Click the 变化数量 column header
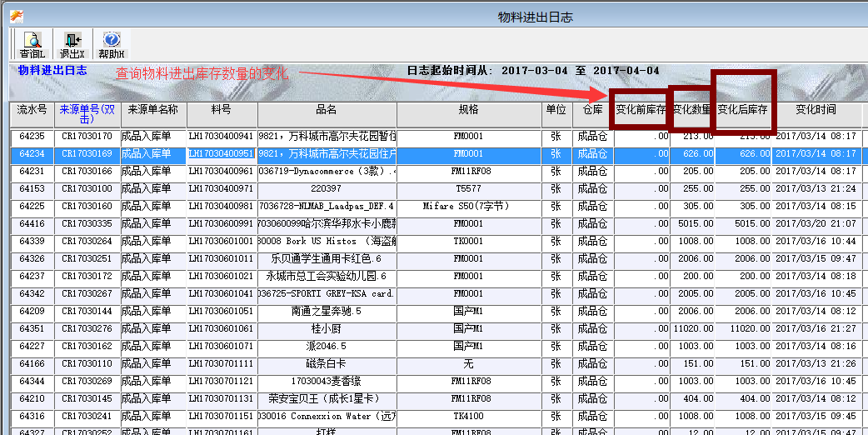The width and height of the screenshot is (868, 435). click(x=691, y=110)
